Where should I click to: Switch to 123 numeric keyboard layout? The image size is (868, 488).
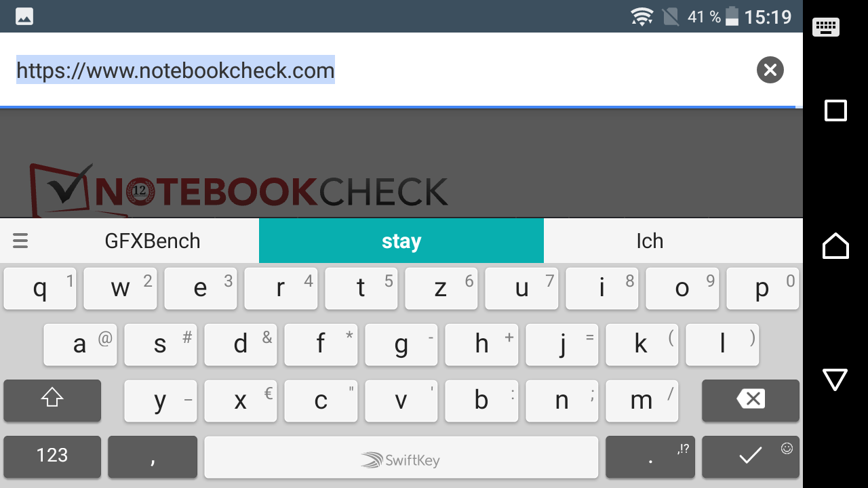[x=52, y=456]
